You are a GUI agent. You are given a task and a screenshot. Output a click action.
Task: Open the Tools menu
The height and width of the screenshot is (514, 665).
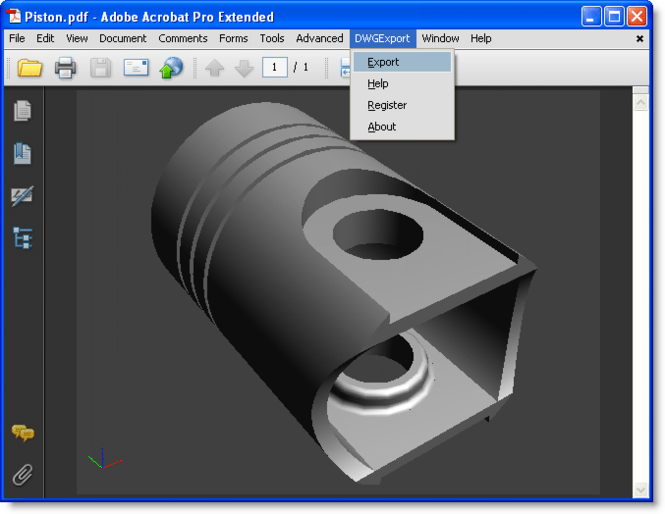click(272, 38)
